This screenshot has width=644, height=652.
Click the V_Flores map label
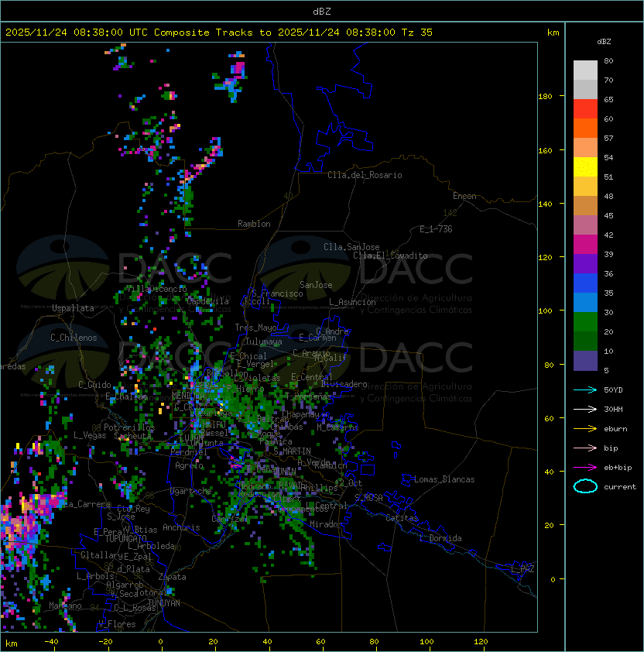point(117,624)
